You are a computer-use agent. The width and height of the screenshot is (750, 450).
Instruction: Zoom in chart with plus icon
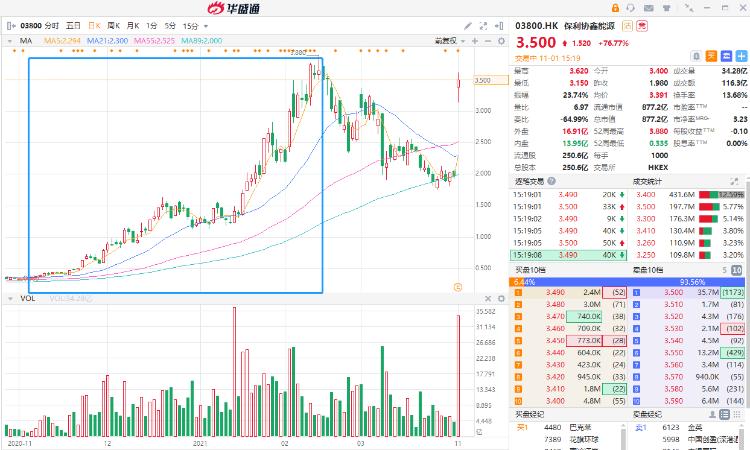pyautogui.click(x=474, y=41)
